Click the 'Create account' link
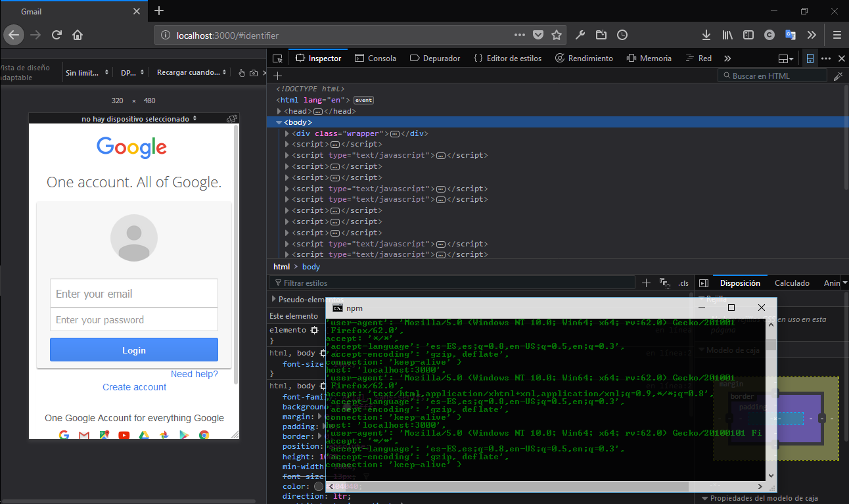This screenshot has height=504, width=849. (x=135, y=387)
